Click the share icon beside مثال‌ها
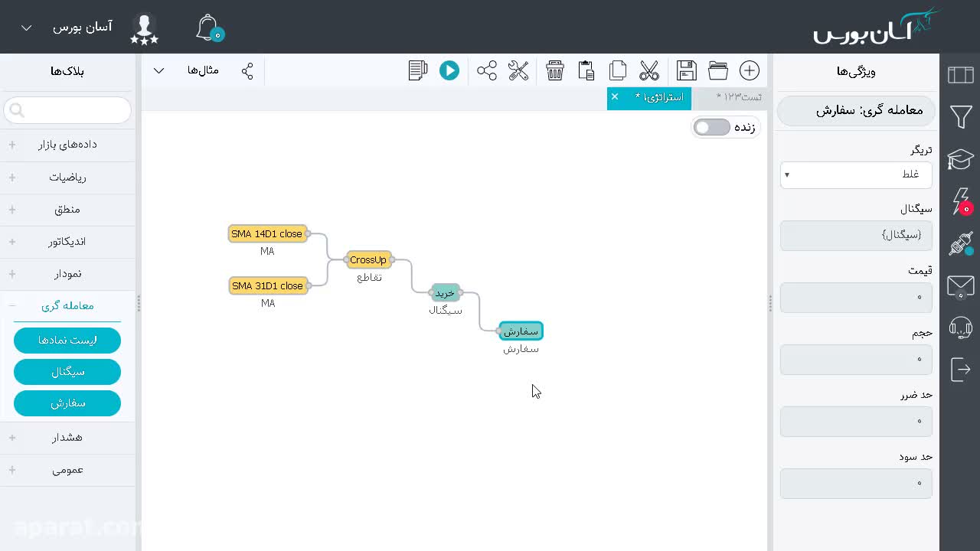Image resolution: width=980 pixels, height=551 pixels. [x=247, y=70]
